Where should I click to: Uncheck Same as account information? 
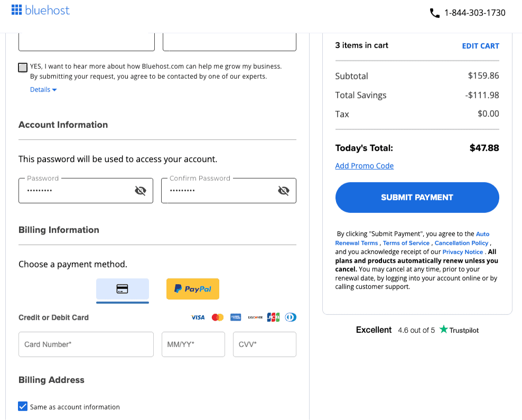pyautogui.click(x=23, y=406)
